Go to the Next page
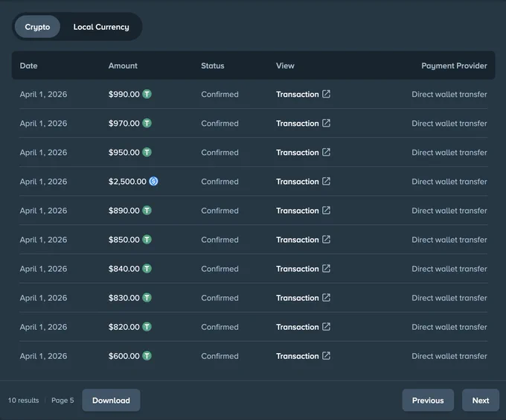The height and width of the screenshot is (420, 506). 481,401
